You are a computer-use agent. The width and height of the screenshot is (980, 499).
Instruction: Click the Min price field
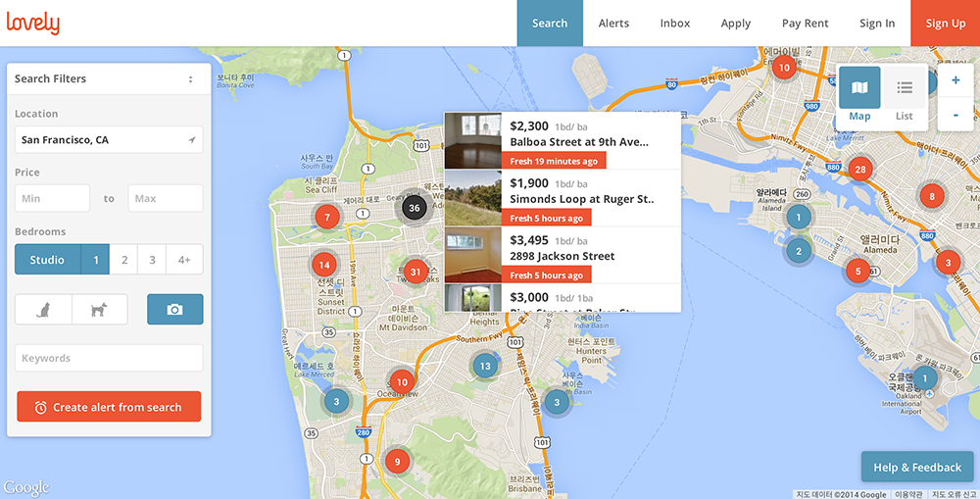pos(52,198)
